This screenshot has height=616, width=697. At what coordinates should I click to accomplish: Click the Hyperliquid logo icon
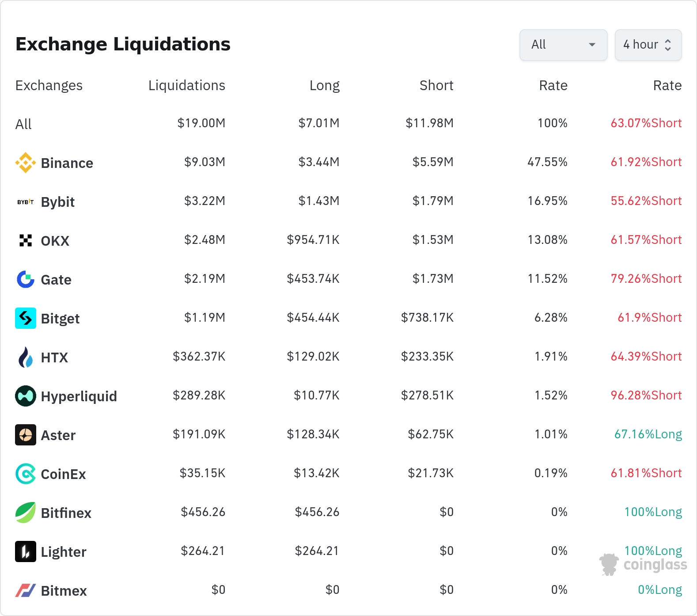pos(26,396)
